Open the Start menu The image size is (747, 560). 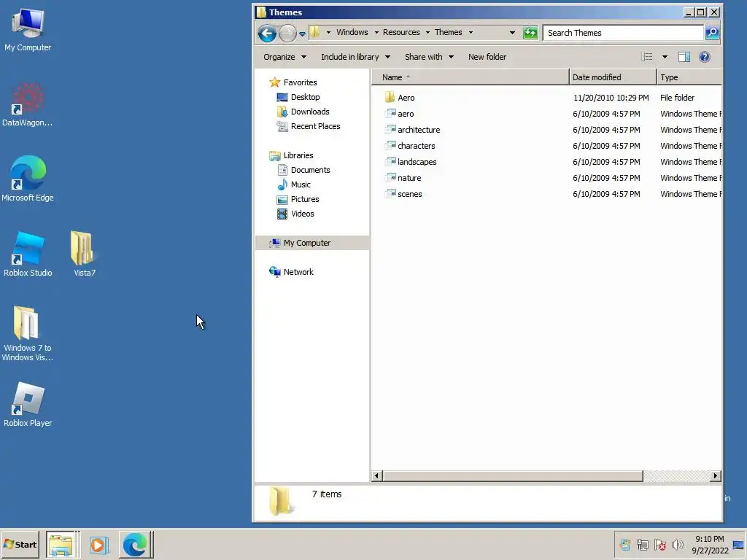[x=20, y=544]
